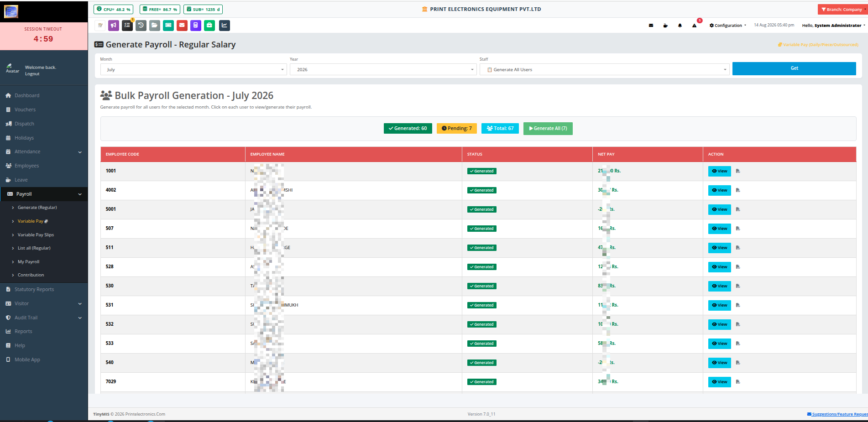Collapse the Payroll sidebar menu
Image resolution: width=868 pixels, height=422 pixels.
coord(44,194)
